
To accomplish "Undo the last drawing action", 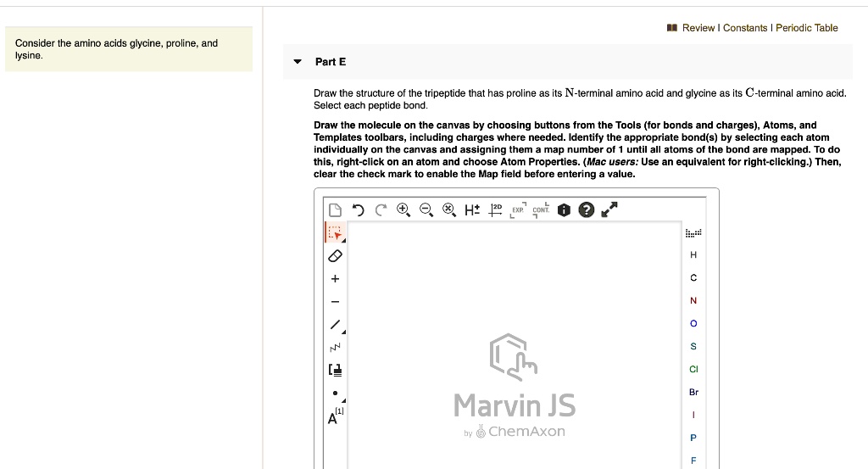I will click(358, 210).
